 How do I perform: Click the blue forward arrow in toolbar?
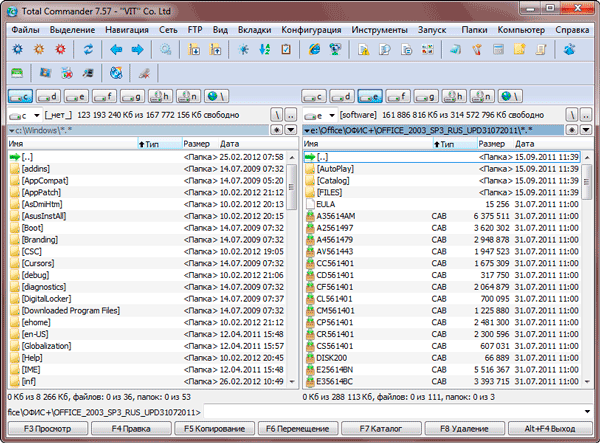(x=136, y=48)
